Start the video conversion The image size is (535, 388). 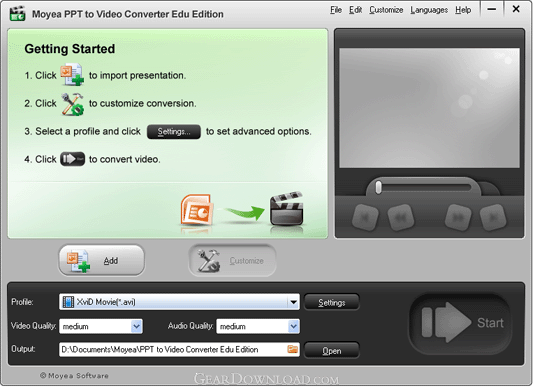point(461,323)
